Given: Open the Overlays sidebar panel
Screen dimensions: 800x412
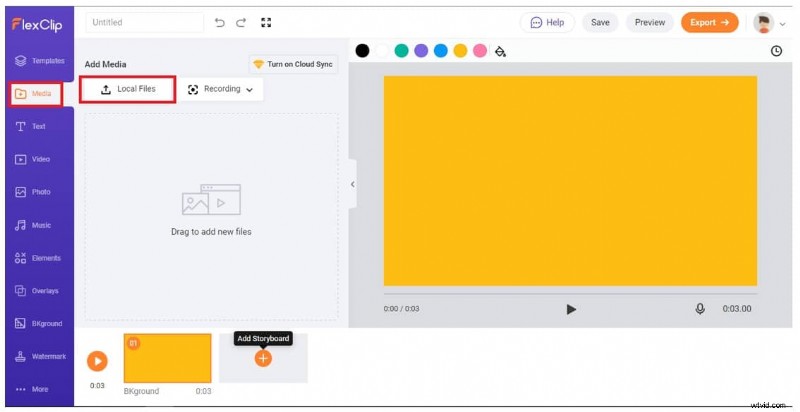Looking at the screenshot, I should 39,291.
